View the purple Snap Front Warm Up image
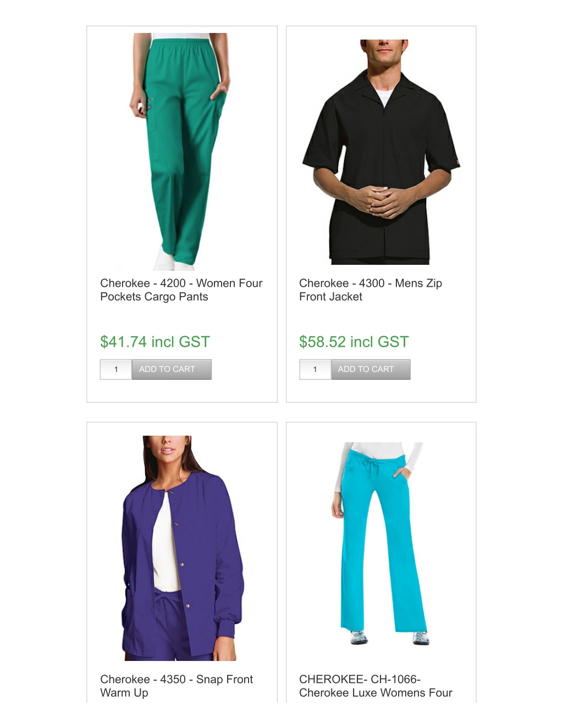 point(181,548)
